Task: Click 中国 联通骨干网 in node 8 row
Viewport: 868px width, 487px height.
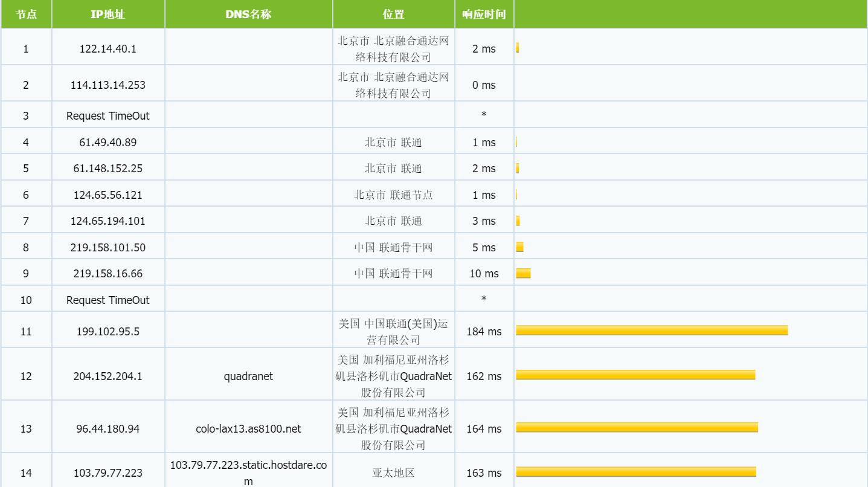Action: coord(393,248)
